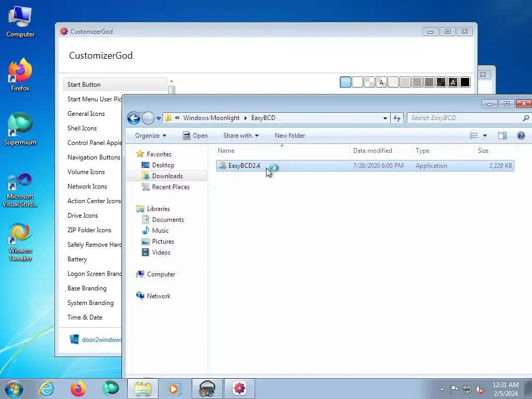Open the Music library
The height and width of the screenshot is (399, 532).
click(160, 231)
